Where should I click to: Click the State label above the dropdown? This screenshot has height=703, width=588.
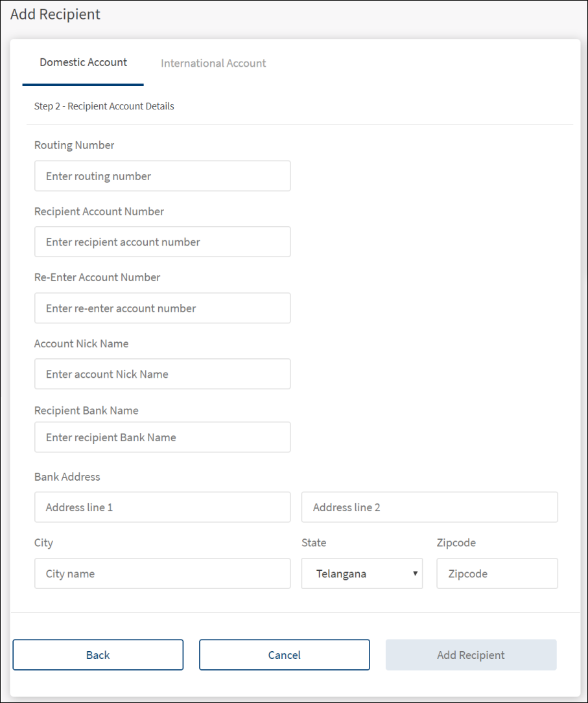(314, 543)
